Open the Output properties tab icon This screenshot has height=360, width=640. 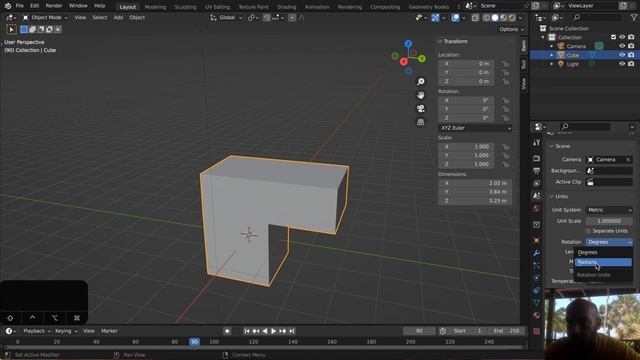tap(536, 171)
